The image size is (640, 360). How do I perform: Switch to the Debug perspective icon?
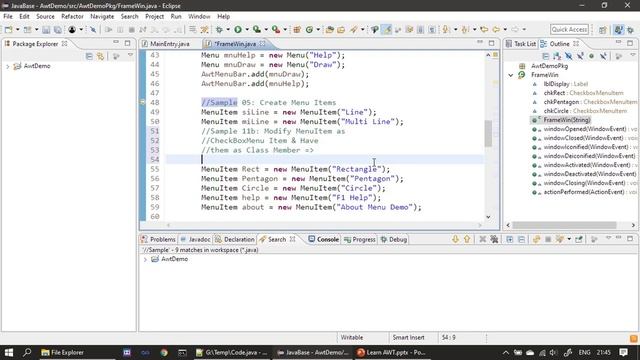[x=631, y=29]
